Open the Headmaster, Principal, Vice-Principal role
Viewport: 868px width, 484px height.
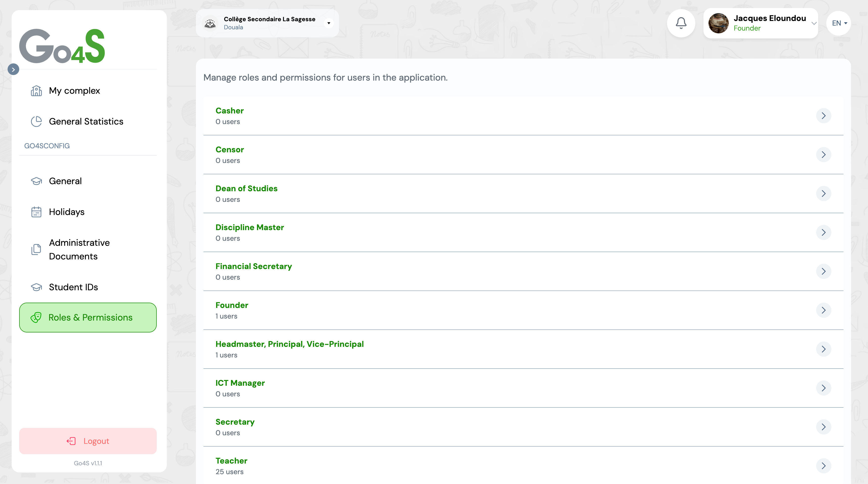pyautogui.click(x=289, y=344)
